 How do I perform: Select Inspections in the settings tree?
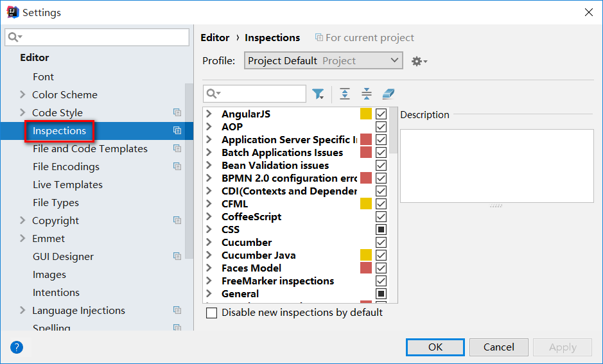point(59,131)
